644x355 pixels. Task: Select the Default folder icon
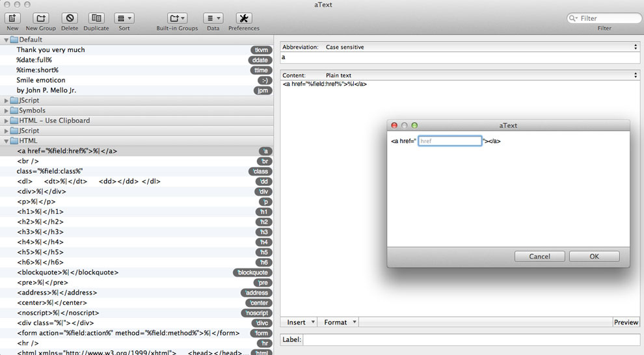point(14,40)
